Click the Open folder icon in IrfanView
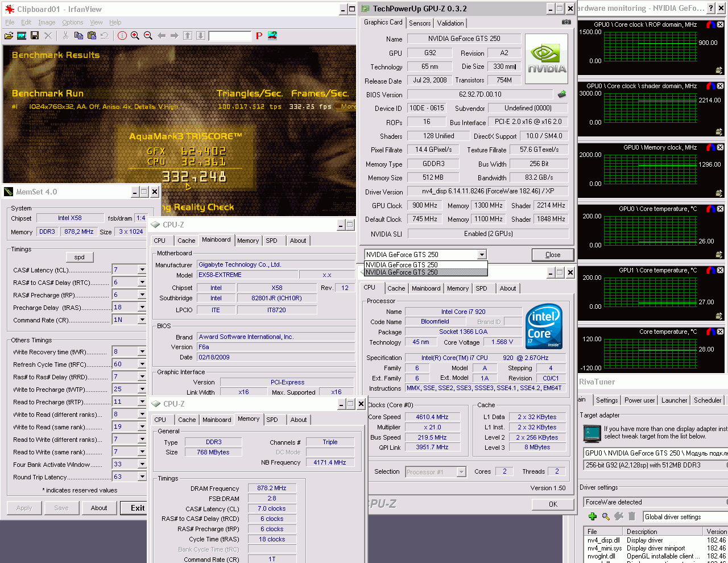 pos(9,36)
